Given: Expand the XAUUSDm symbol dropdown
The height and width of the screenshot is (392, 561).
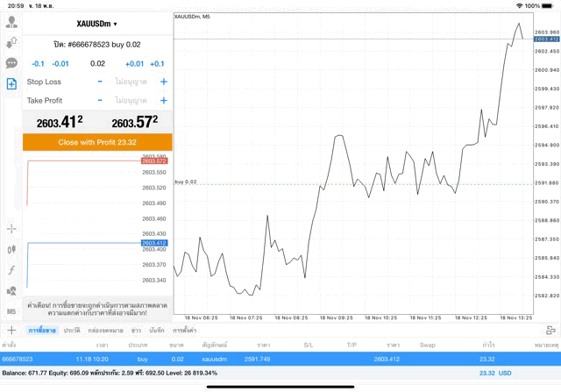Looking at the screenshot, I should click(97, 24).
